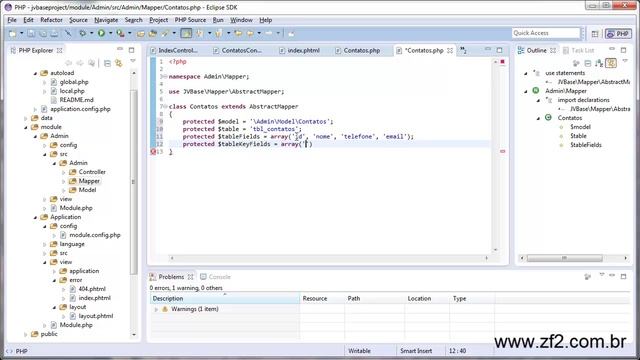Viewport: 640px width, 360px height.
Task: Open the dropdown next to Debug icon
Action: tap(91, 33)
